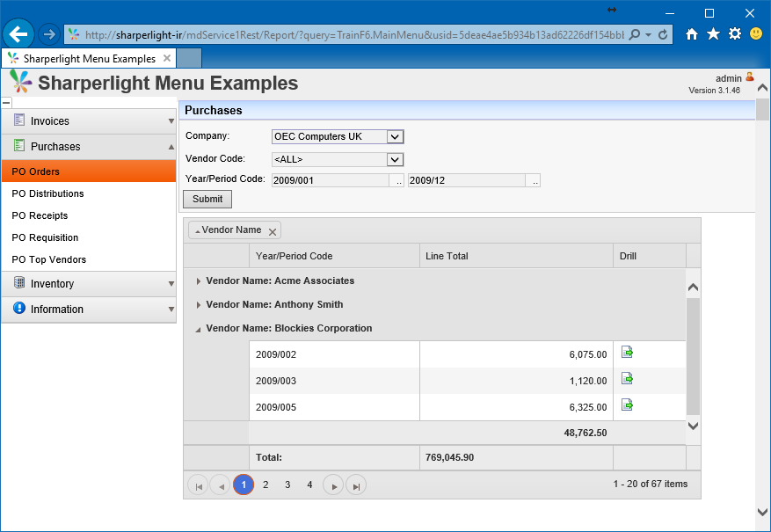Viewport: 771px width, 532px height.
Task: Jump to the last results page
Action: [356, 485]
